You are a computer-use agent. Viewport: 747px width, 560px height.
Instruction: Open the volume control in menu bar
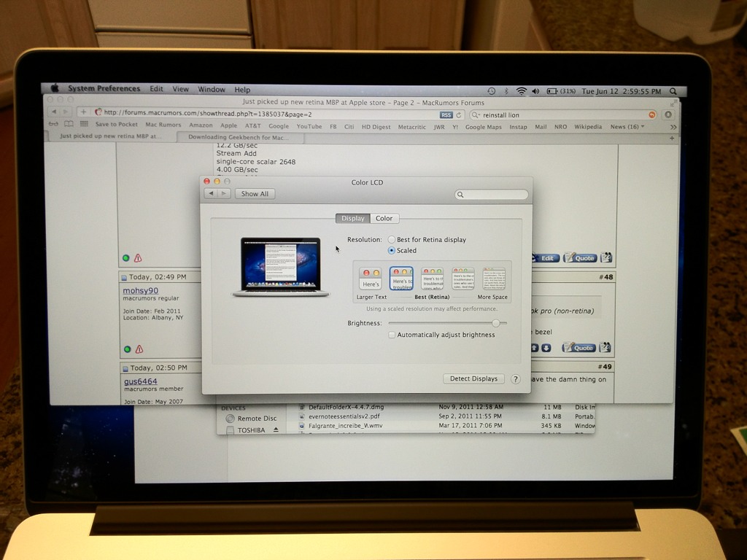coord(535,91)
